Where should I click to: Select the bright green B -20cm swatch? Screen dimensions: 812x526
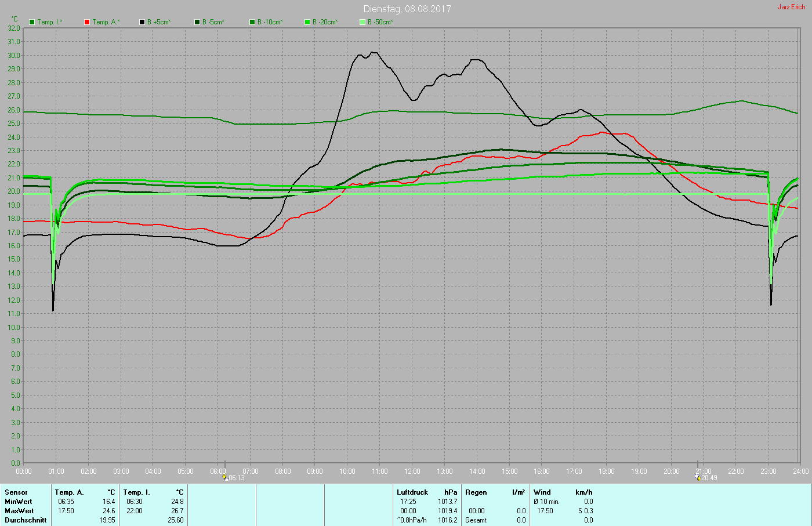pyautogui.click(x=307, y=22)
